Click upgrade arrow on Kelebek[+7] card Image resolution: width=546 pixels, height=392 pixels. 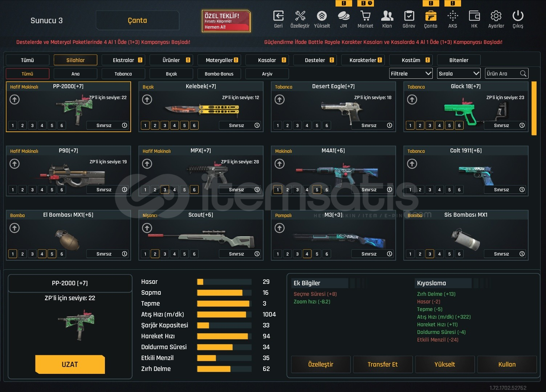click(x=147, y=99)
